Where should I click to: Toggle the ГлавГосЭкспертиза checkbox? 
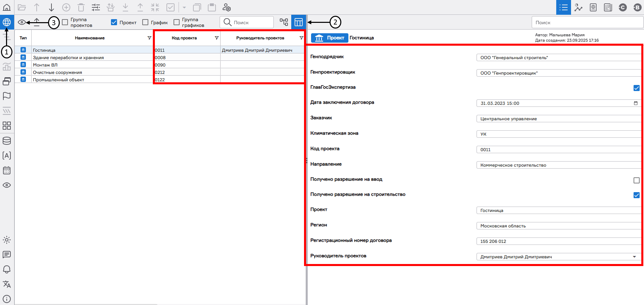636,88
